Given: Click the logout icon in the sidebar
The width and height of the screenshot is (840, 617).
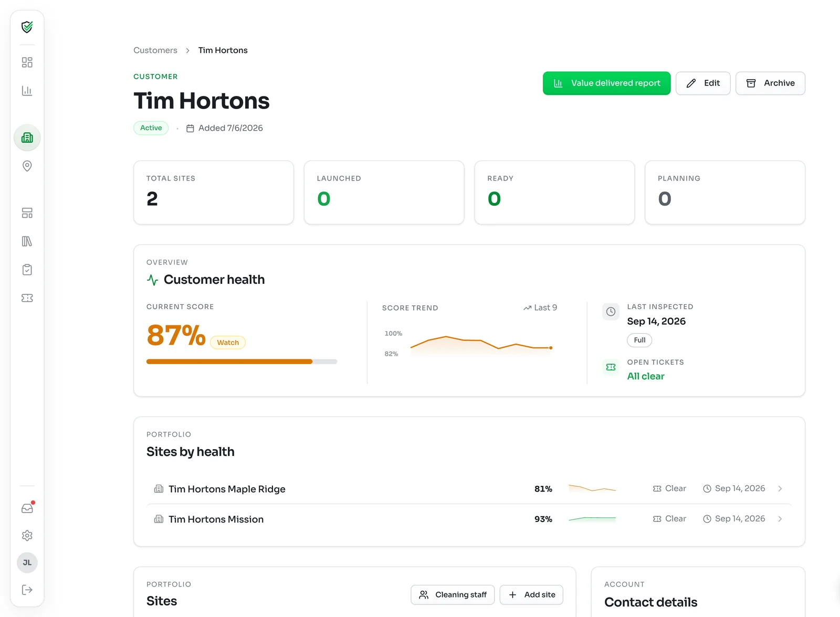Looking at the screenshot, I should [x=27, y=590].
